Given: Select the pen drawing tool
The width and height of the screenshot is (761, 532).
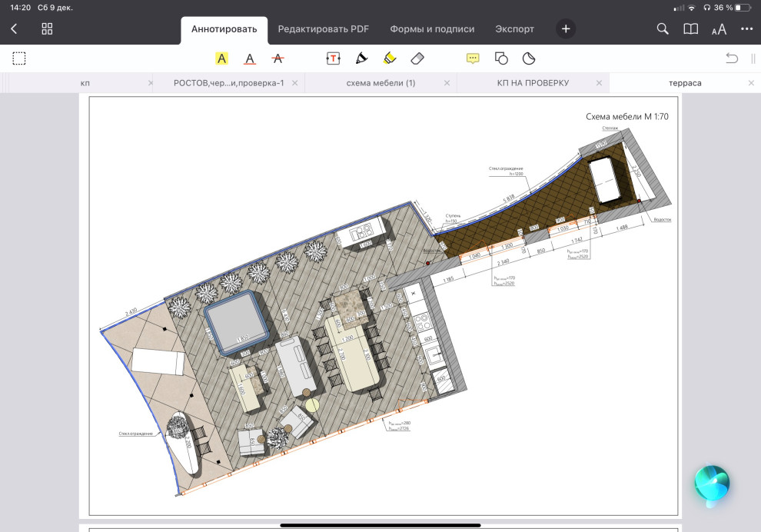Looking at the screenshot, I should pyautogui.click(x=361, y=58).
